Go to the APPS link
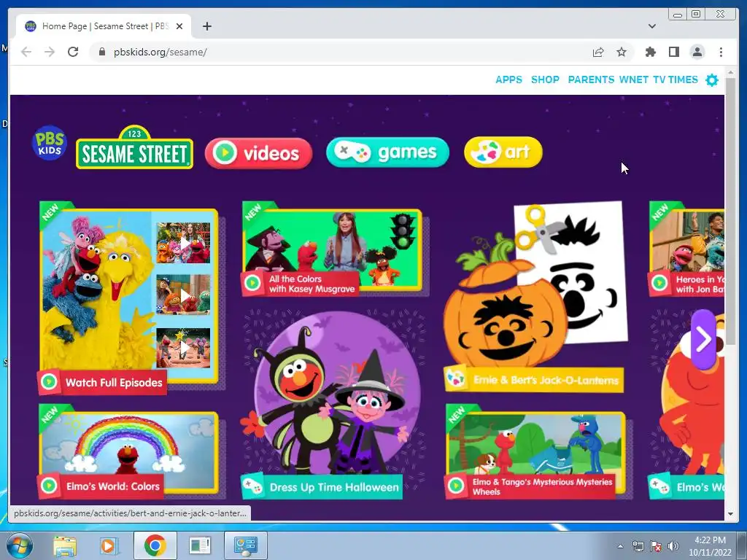This screenshot has width=747, height=560. [x=508, y=79]
